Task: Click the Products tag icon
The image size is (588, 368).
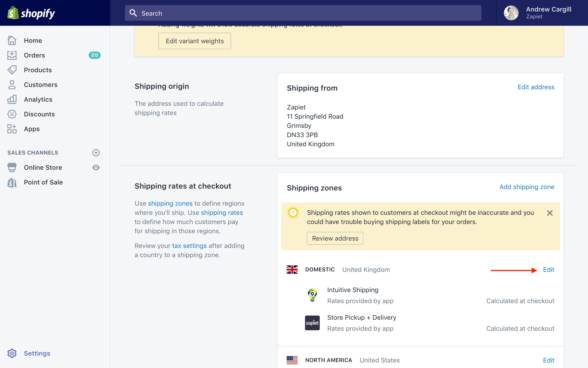Action: [12, 70]
